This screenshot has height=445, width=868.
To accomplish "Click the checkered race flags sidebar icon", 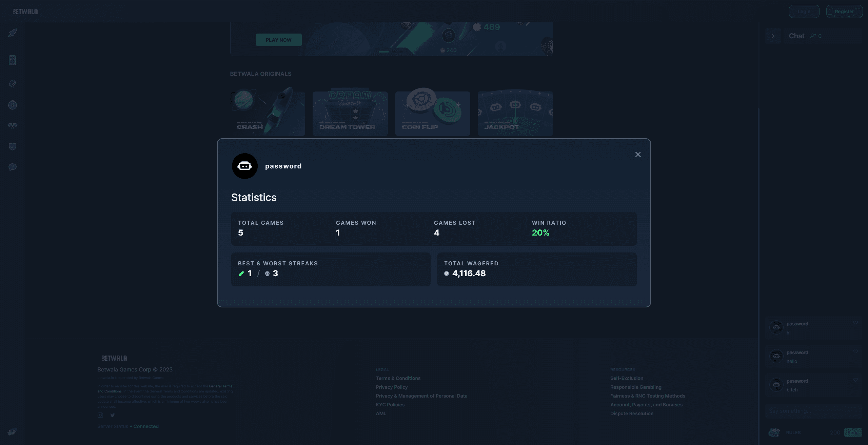I will [13, 126].
